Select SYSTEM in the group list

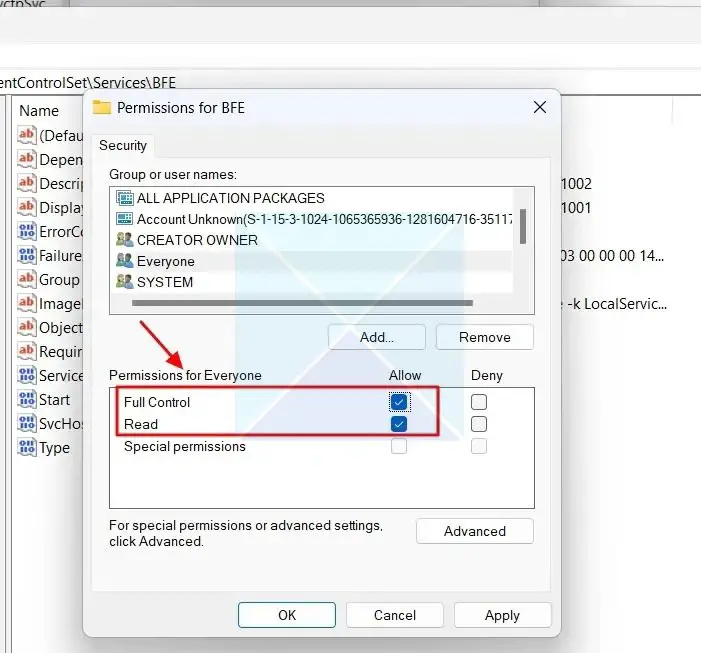[x=312, y=282]
